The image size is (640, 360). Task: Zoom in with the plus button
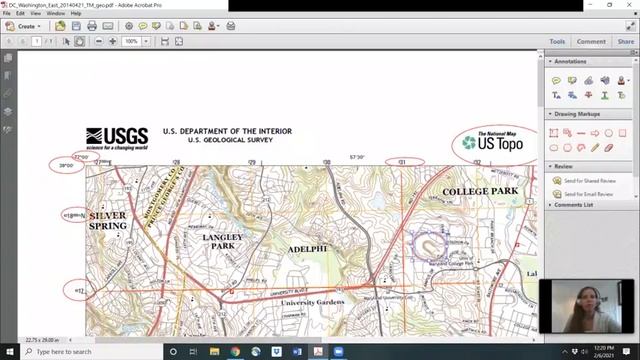[113, 41]
